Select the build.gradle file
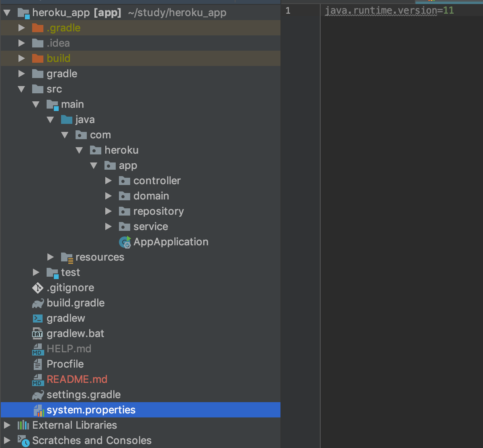Image resolution: width=483 pixels, height=448 pixels. [x=76, y=303]
